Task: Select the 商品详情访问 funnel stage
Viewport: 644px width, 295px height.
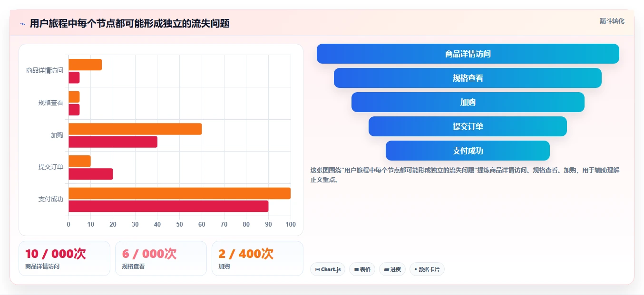Action: (468, 54)
